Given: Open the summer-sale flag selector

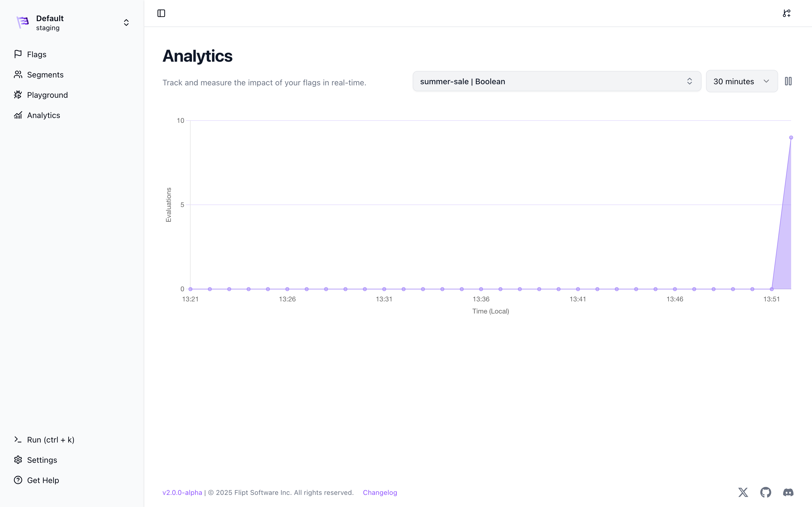Looking at the screenshot, I should tap(557, 81).
